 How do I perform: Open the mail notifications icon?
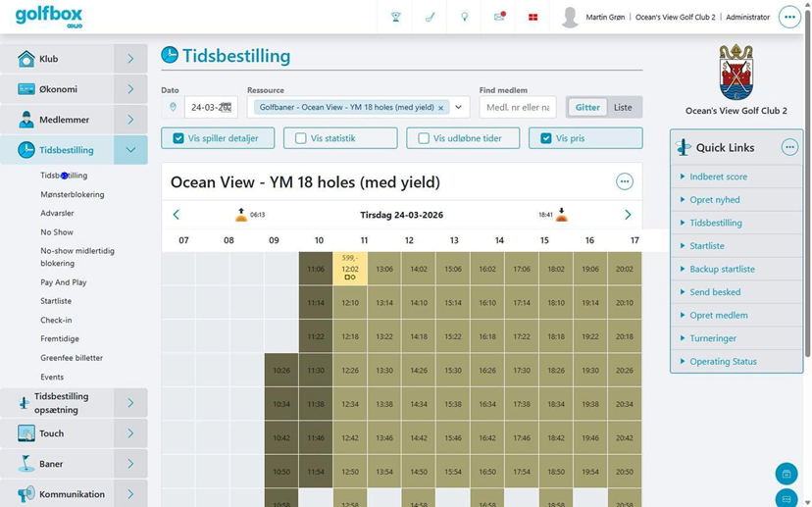(499, 17)
